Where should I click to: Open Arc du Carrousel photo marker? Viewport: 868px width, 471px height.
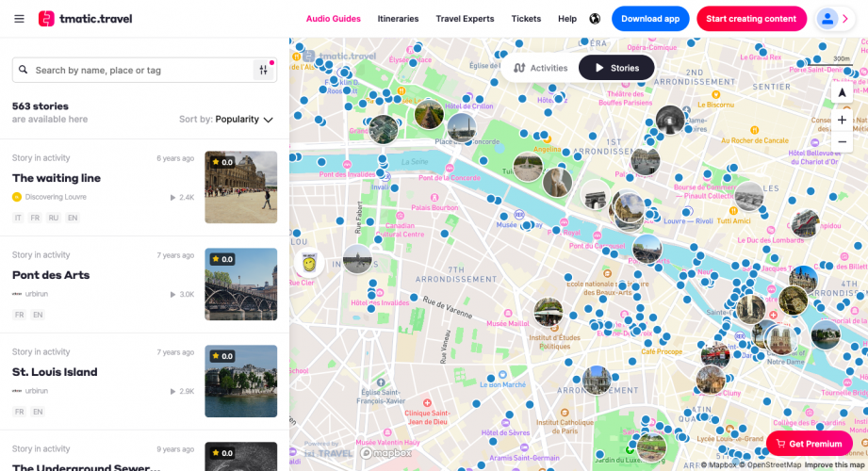596,196
